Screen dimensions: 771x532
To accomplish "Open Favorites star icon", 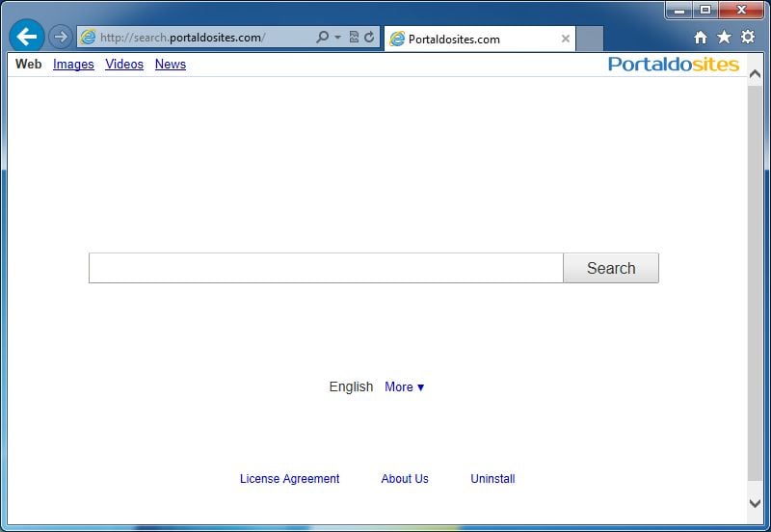I will pyautogui.click(x=724, y=37).
